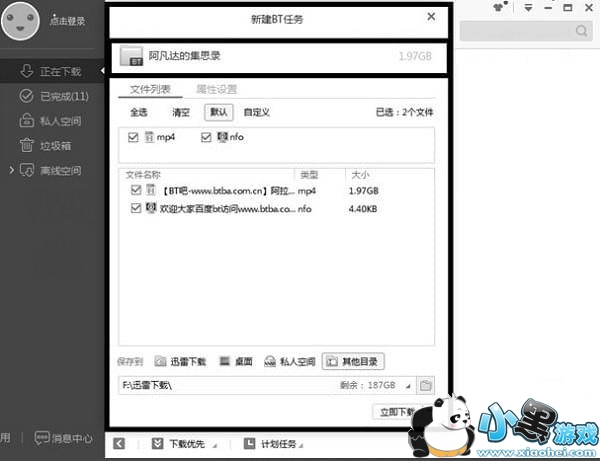
Task: Switch to the 属性设置 tab
Action: click(217, 90)
